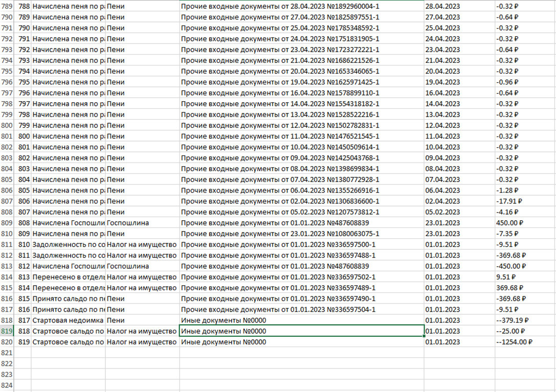
Task: Click document cell with №336597502-1
Action: [x=301, y=277]
